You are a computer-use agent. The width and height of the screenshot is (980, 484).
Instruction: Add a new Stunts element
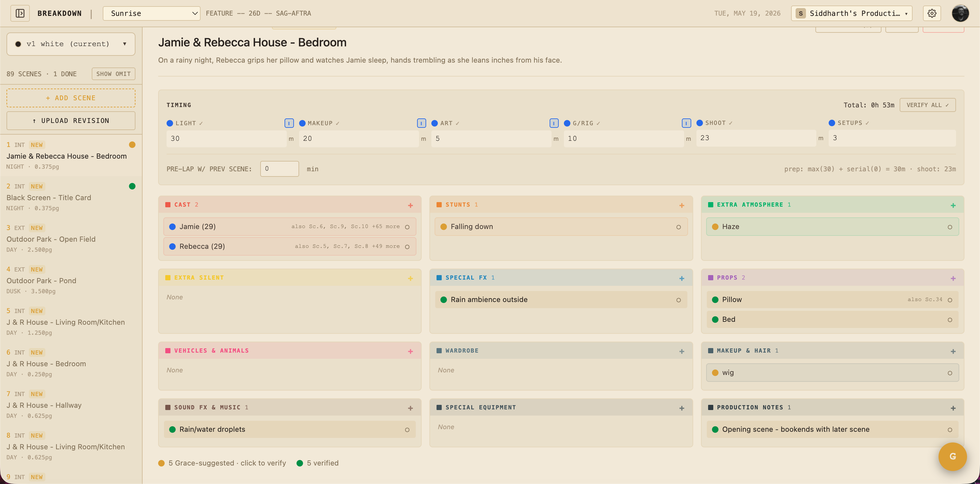coord(681,205)
